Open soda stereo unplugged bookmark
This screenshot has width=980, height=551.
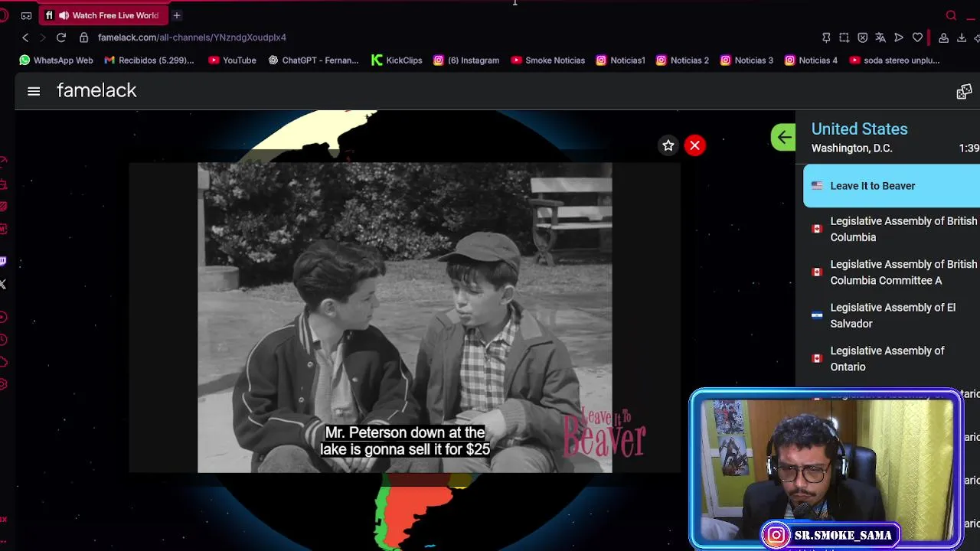click(x=895, y=60)
